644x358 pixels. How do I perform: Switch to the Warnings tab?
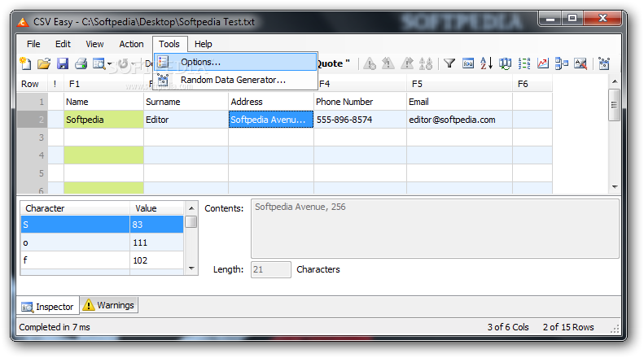pos(109,305)
